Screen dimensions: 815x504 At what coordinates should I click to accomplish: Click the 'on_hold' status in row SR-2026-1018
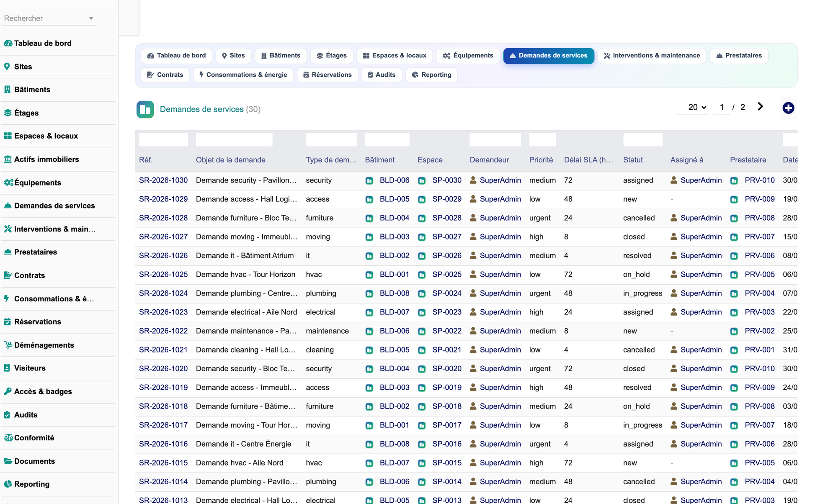coord(636,406)
